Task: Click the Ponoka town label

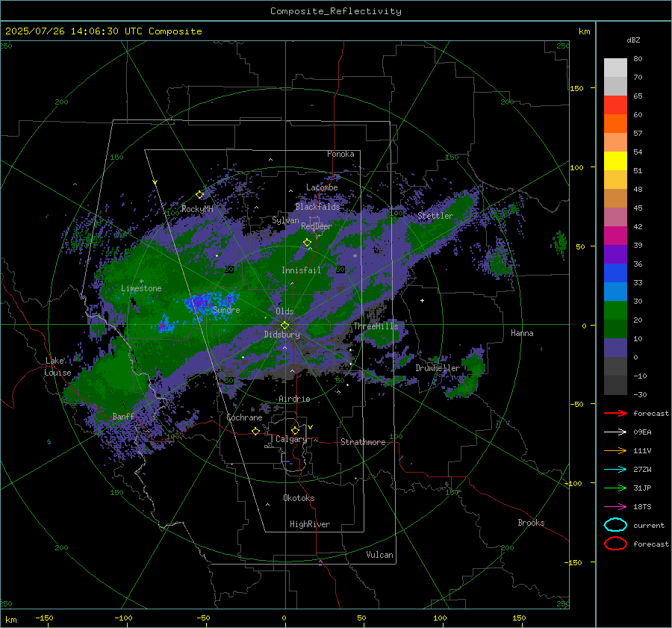Action: click(340, 154)
